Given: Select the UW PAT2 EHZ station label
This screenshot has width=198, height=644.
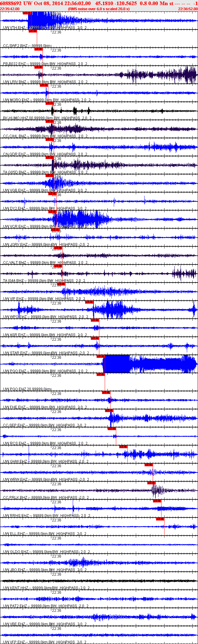Looking at the screenshot, I should (x=46, y=606).
